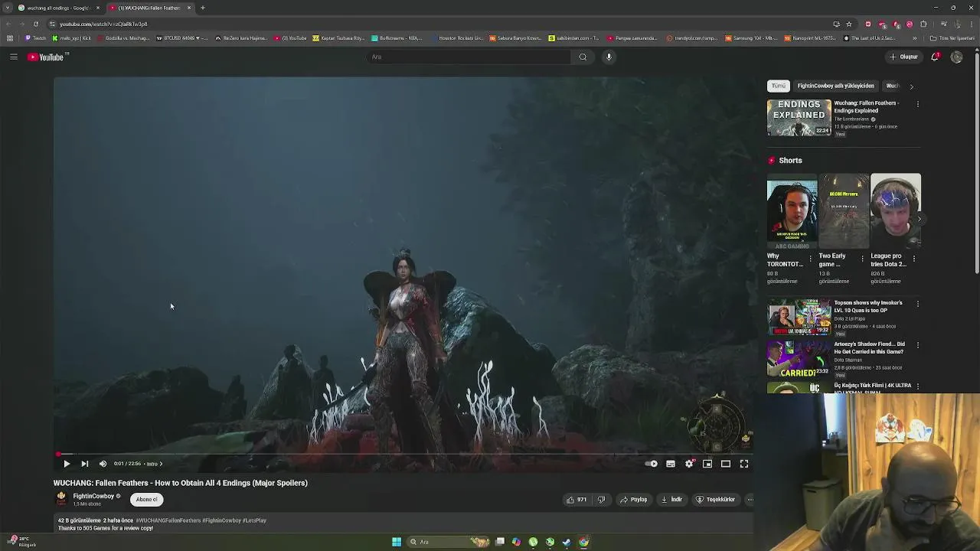
Task: Select the Tümü filter chip
Action: tap(779, 86)
